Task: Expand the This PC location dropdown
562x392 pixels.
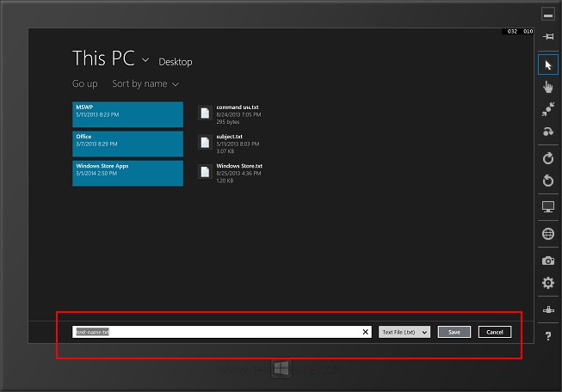Action: point(145,61)
